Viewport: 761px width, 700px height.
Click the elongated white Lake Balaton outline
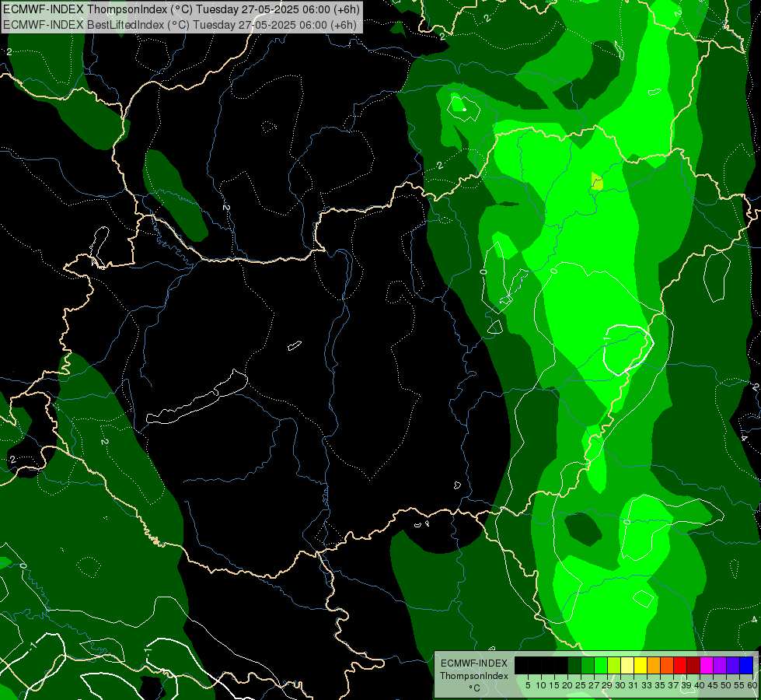(x=197, y=397)
